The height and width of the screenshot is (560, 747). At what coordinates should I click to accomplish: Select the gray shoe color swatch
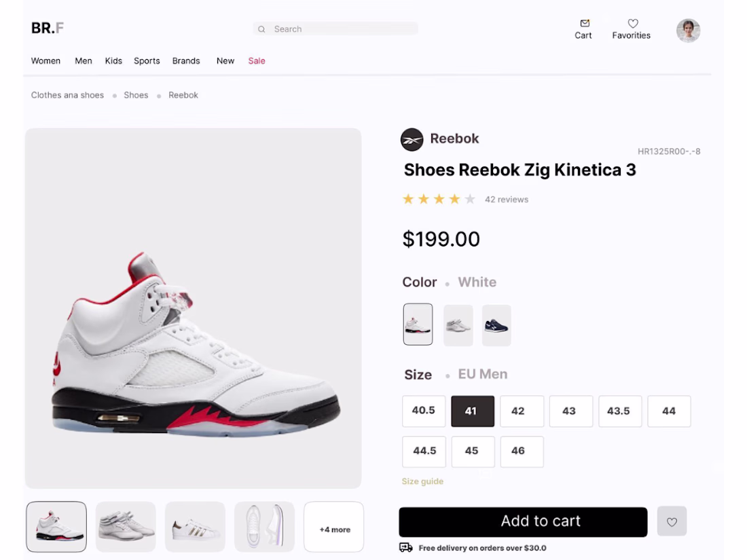458,325
